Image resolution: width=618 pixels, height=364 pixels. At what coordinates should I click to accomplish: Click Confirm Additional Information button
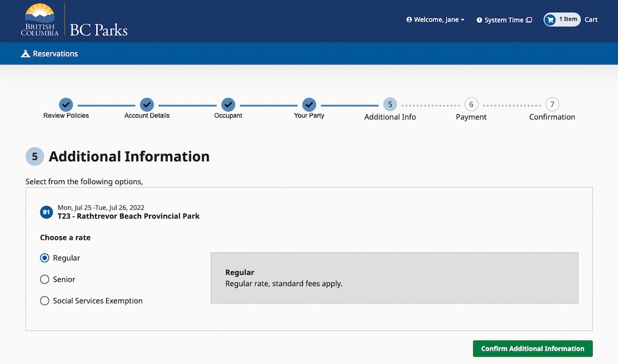click(x=532, y=348)
